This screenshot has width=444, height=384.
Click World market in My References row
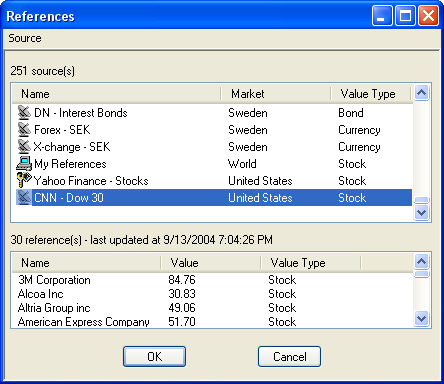(x=242, y=164)
